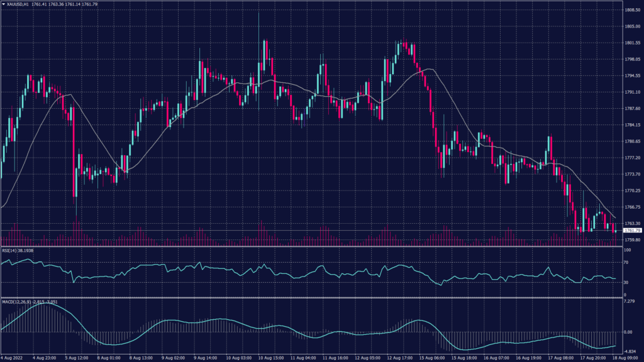Click the MACD(12,26,9) indicator label

tap(17, 302)
